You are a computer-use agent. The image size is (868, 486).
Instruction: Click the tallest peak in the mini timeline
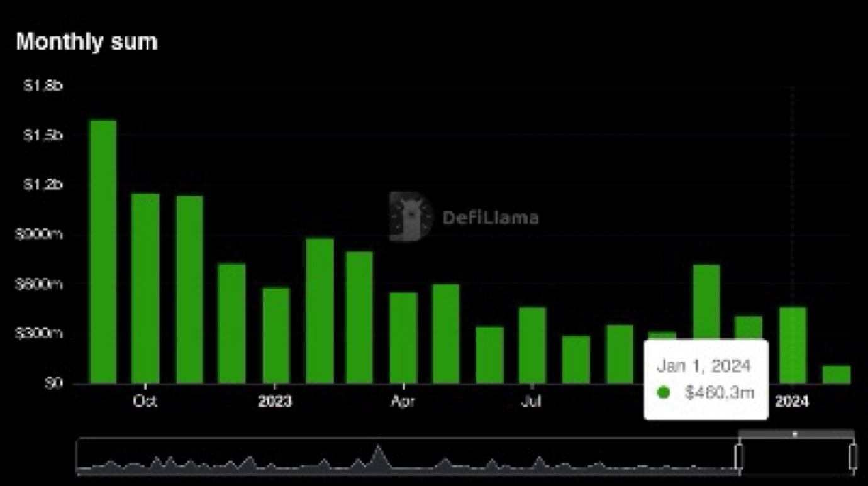point(377,454)
